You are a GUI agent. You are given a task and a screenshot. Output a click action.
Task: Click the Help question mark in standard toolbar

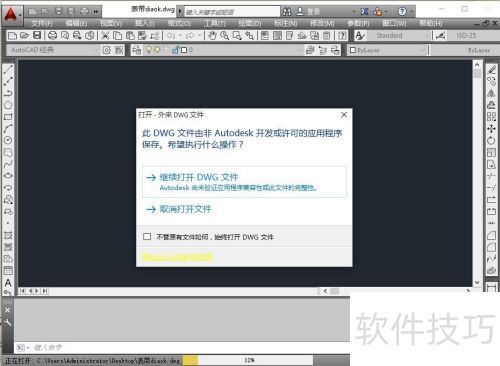click(342, 35)
